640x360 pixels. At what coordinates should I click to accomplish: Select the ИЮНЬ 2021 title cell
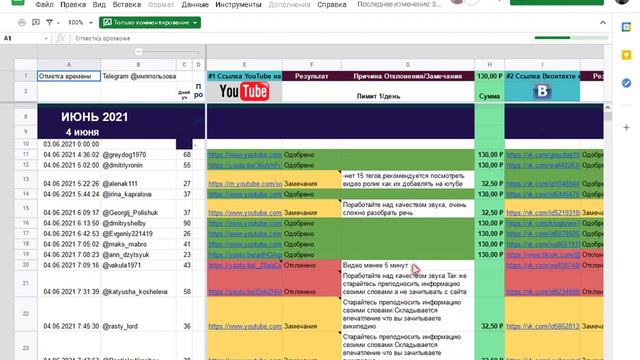[x=95, y=117]
